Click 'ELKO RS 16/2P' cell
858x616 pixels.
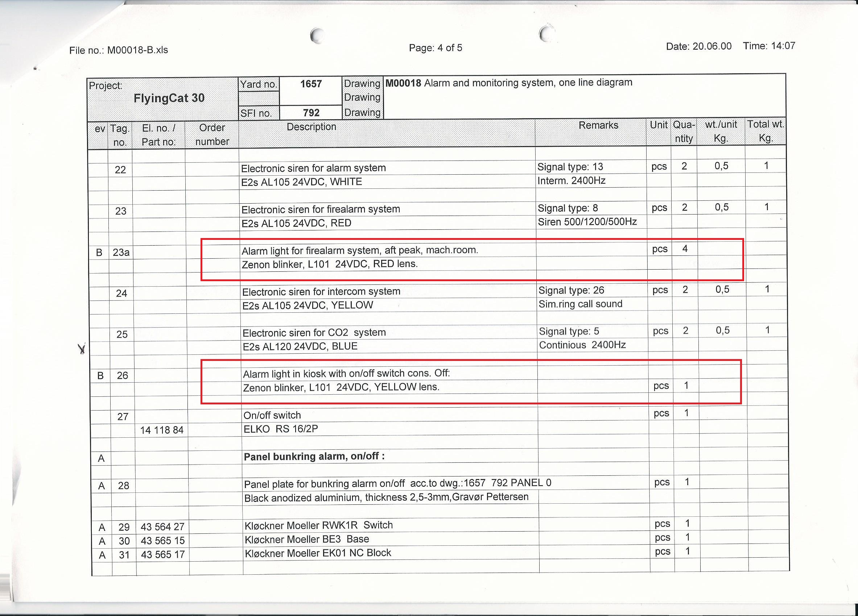280,429
